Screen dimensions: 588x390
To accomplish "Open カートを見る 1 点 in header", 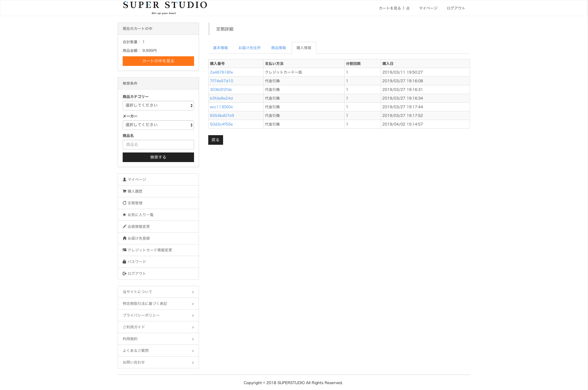I will [394, 8].
